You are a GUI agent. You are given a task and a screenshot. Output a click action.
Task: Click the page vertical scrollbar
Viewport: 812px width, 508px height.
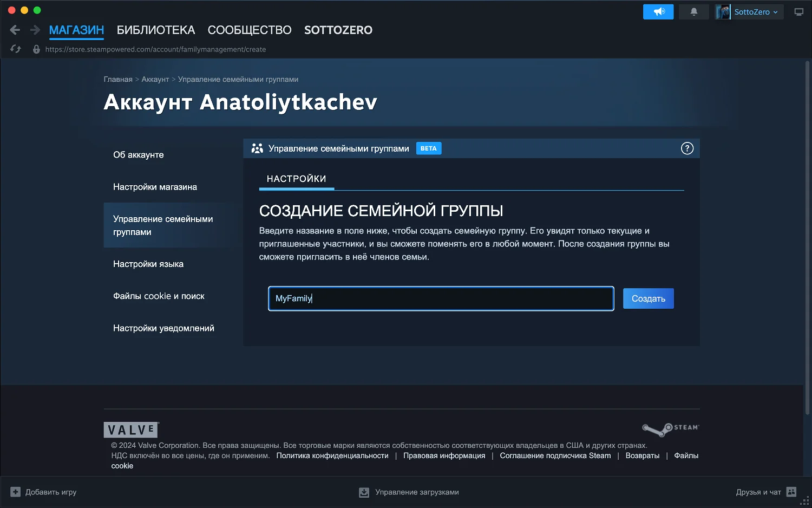tap(807, 238)
